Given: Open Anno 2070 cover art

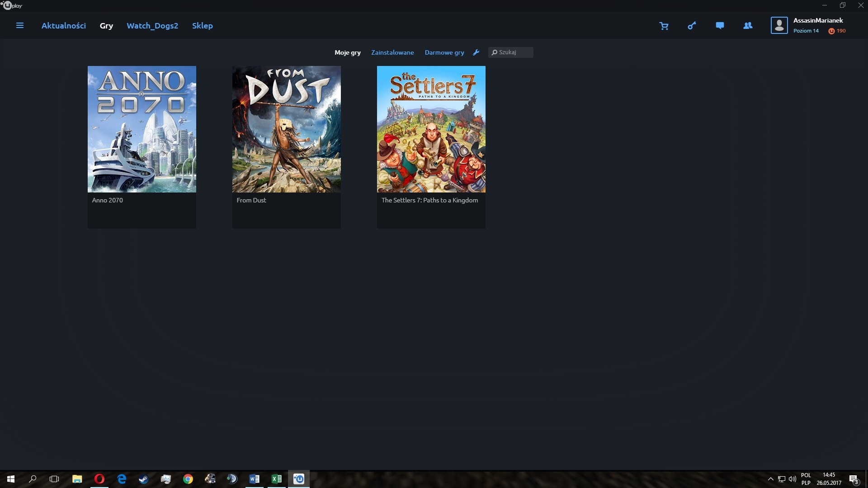Looking at the screenshot, I should tap(142, 129).
